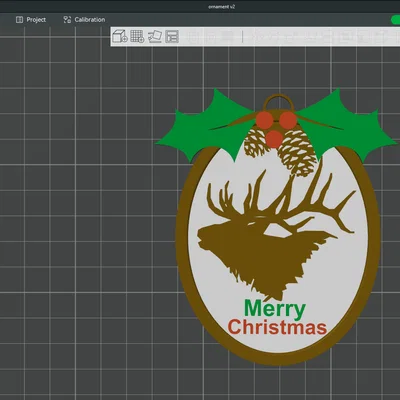Click the Arrange all objects icon

pyautogui.click(x=172, y=36)
